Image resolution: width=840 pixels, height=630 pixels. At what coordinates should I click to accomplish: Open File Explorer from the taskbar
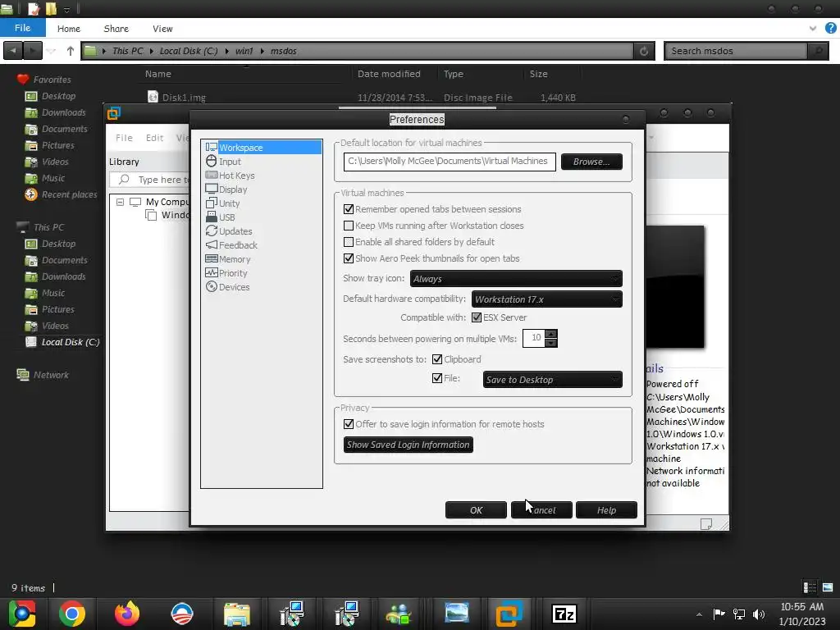point(237,614)
